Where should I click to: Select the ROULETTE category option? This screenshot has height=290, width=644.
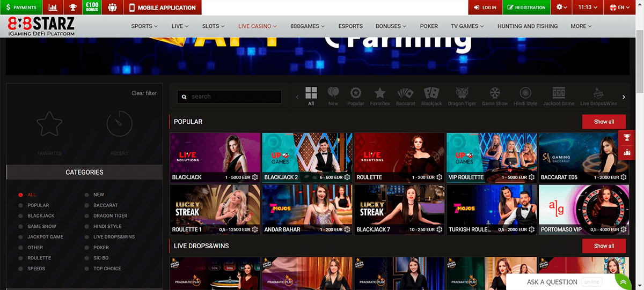pyautogui.click(x=35, y=258)
